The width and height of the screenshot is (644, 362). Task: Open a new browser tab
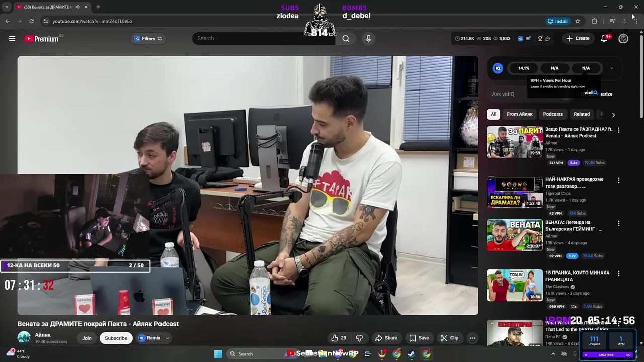[x=98, y=7]
